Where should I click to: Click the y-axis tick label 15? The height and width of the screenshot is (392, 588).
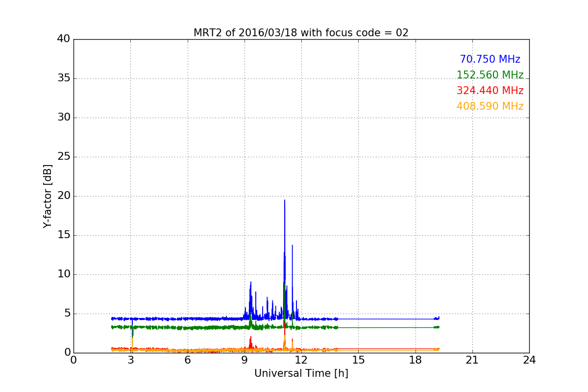[64, 235]
